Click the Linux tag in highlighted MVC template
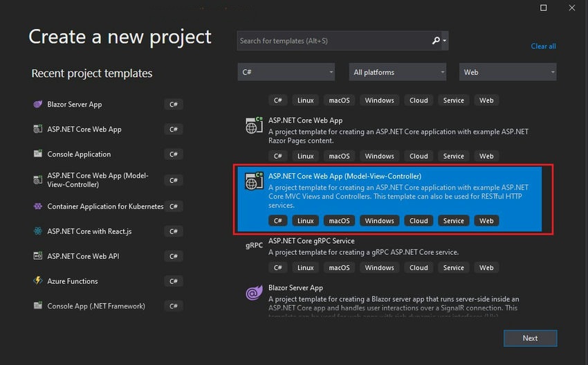Image resolution: width=588 pixels, height=365 pixels. [x=306, y=221]
